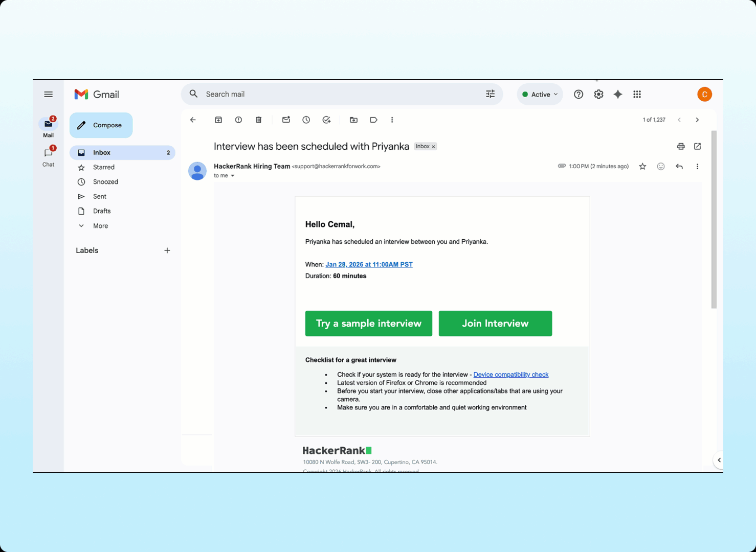
Task: Click the Move to folder icon
Action: coord(353,120)
